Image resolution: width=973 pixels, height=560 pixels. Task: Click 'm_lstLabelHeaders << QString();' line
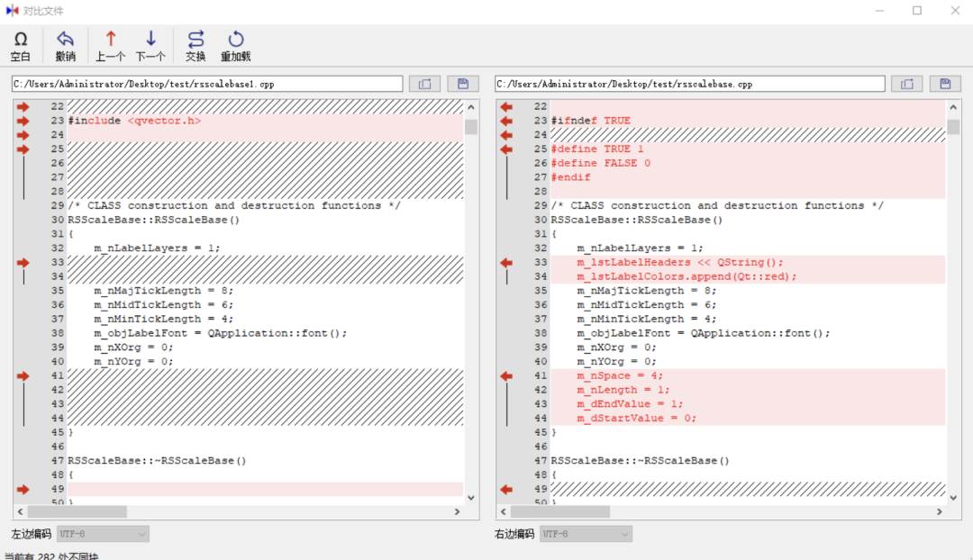click(680, 263)
